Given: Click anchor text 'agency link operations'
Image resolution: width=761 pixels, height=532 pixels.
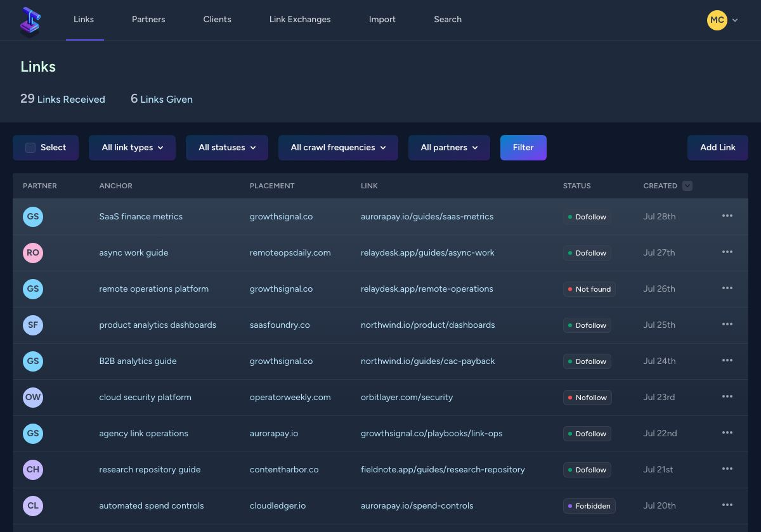Looking at the screenshot, I should point(143,433).
